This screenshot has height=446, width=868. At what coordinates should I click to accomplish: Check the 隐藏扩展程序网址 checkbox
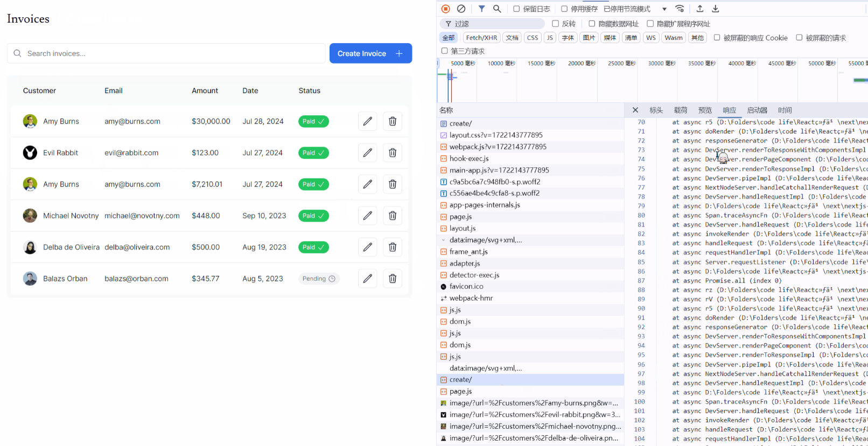(650, 24)
